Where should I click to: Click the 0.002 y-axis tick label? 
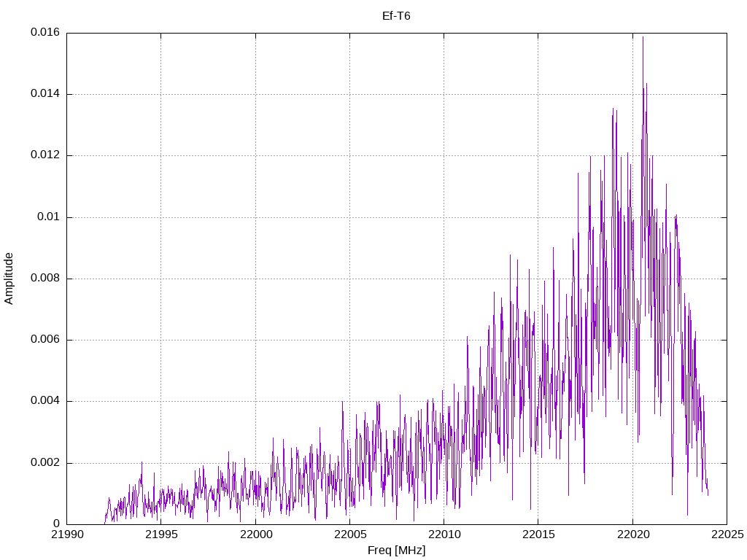pos(45,463)
